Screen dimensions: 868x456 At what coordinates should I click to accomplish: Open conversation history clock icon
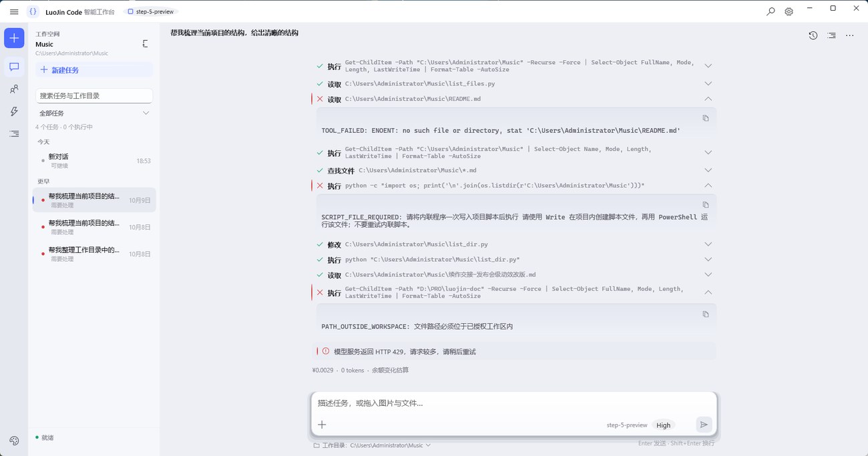coord(813,35)
